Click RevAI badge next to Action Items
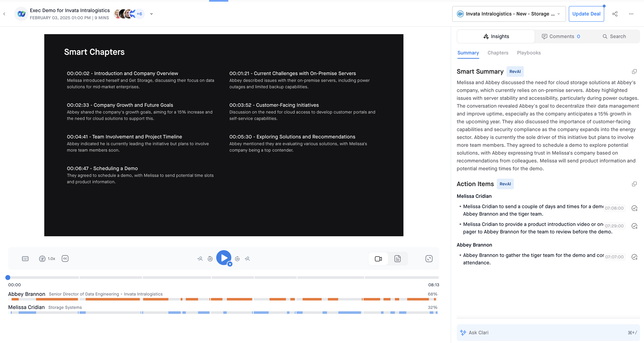The height and width of the screenshot is (343, 644). coord(505,184)
